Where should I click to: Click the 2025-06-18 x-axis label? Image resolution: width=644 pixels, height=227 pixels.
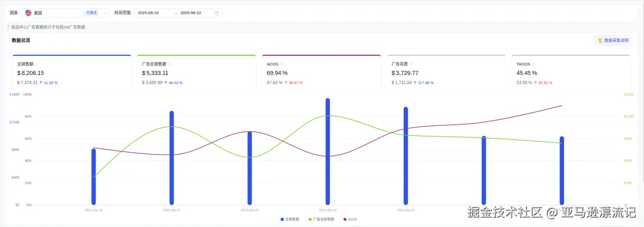point(250,210)
